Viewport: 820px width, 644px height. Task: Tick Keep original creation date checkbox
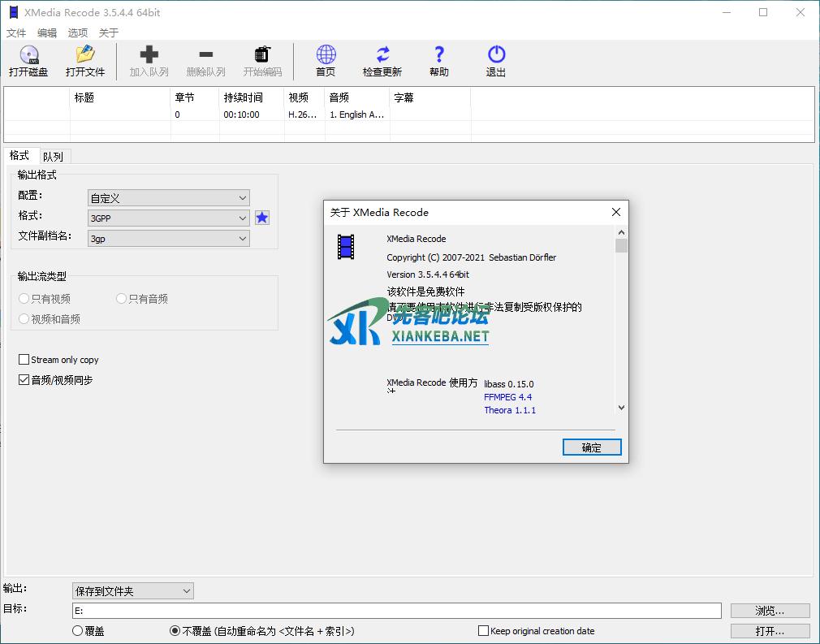coord(484,631)
